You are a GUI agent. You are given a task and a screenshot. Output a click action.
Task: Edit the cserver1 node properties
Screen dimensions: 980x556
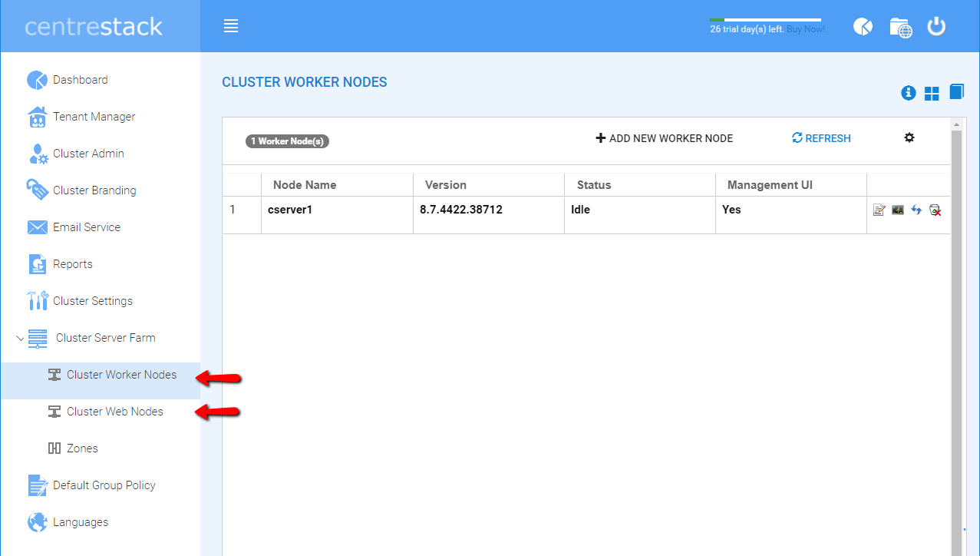(879, 210)
